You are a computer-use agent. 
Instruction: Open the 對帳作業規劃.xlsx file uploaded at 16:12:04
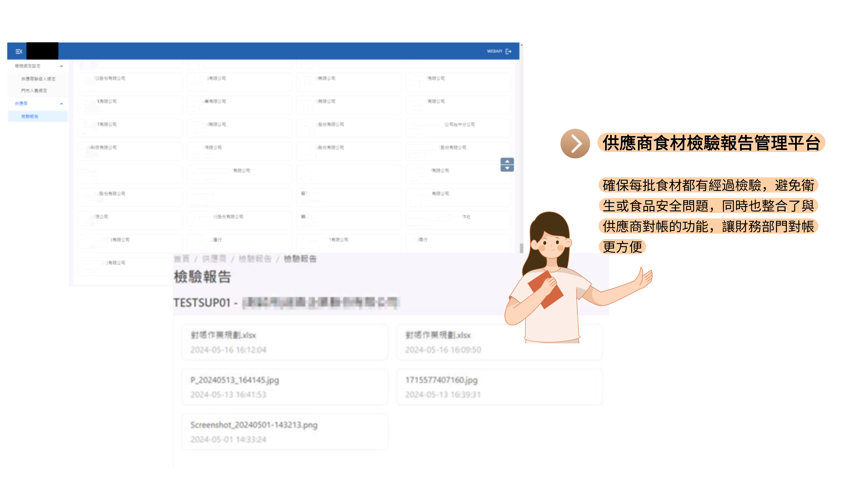[x=285, y=342]
